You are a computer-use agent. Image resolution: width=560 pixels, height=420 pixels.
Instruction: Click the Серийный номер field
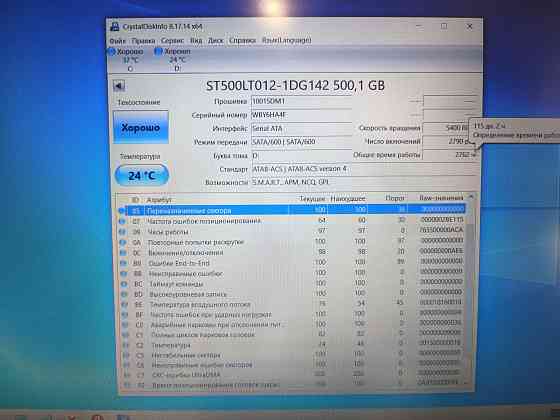click(301, 115)
